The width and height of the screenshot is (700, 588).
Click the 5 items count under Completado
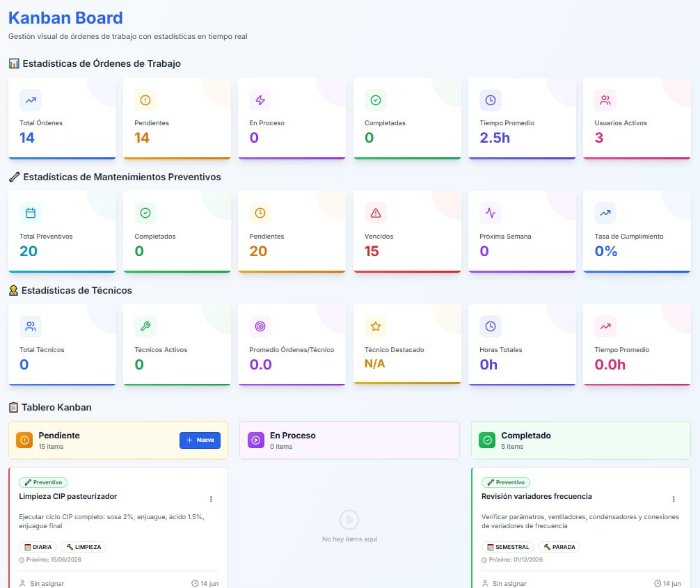(512, 447)
